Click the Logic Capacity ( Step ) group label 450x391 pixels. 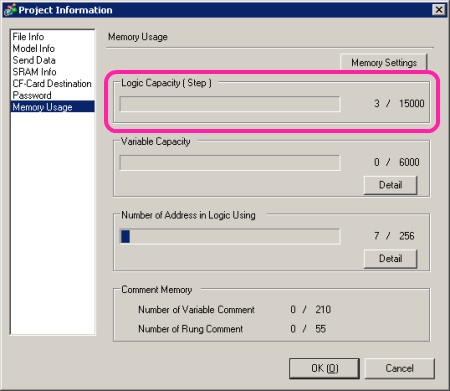[166, 83]
